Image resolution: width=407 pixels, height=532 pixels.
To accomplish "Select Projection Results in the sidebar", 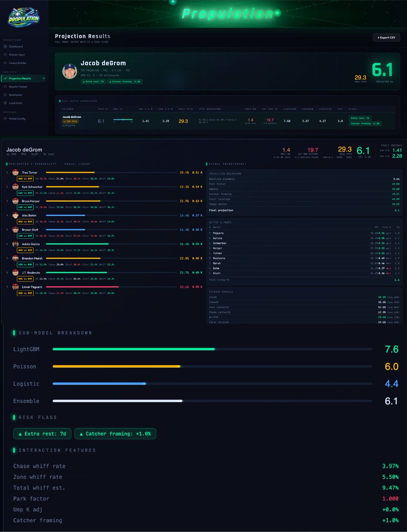I will [23, 78].
